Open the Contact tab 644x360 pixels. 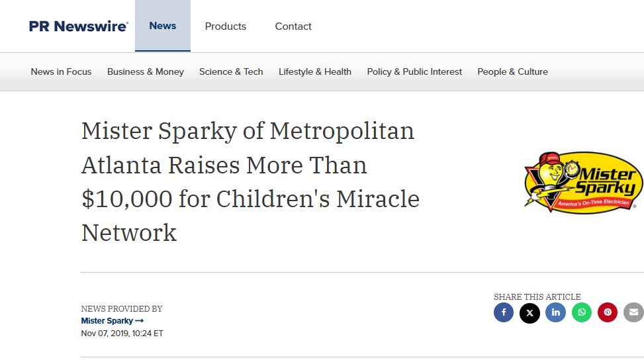tap(293, 26)
